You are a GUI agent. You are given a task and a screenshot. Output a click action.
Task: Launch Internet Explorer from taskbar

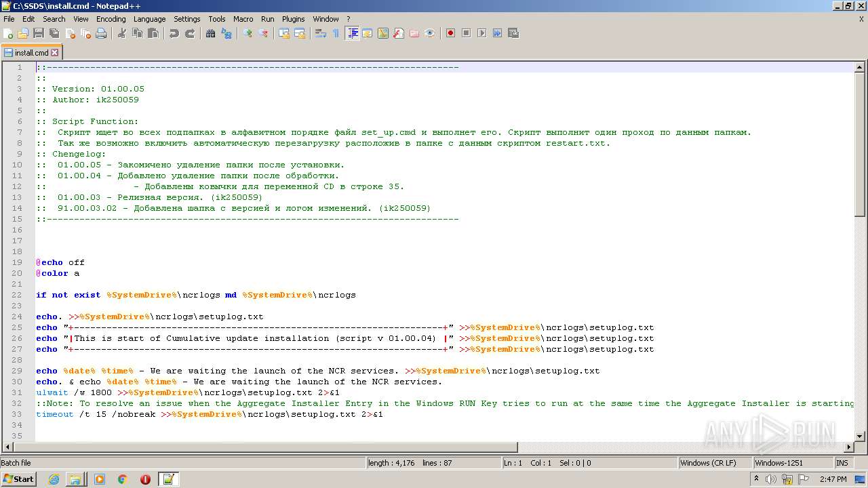tap(54, 479)
